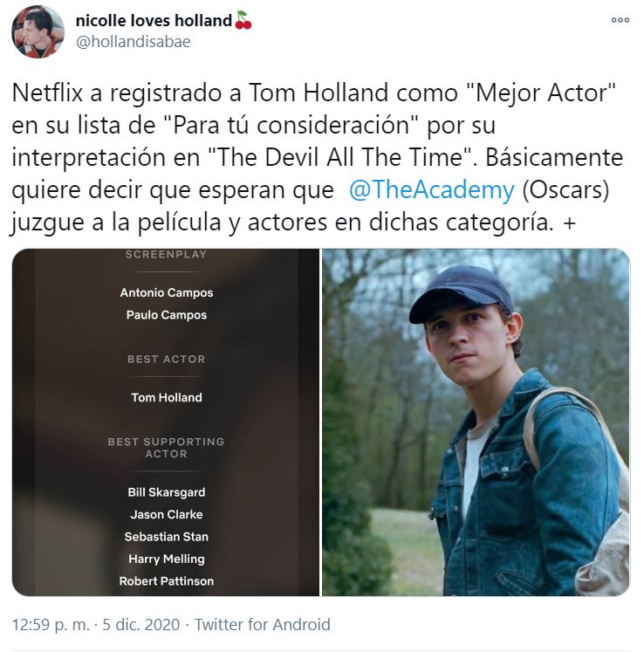Open the Twitter for Android source link
The image size is (644, 652).
click(x=263, y=625)
